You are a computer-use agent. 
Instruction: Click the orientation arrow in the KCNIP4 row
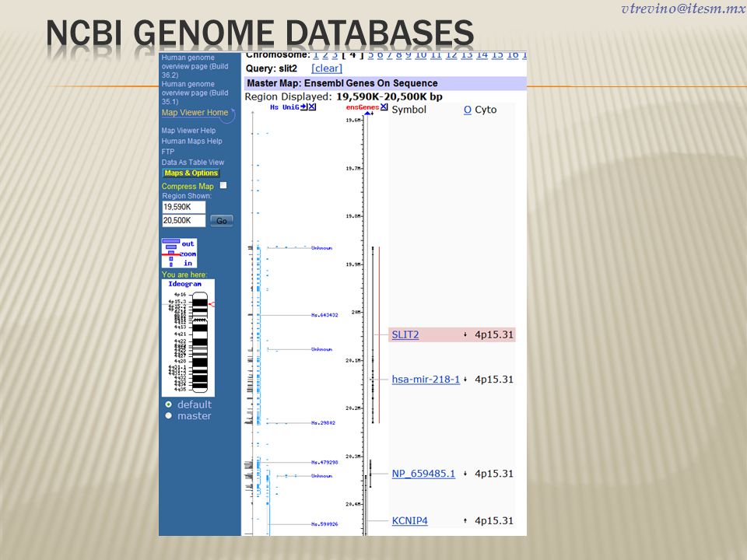[465, 520]
